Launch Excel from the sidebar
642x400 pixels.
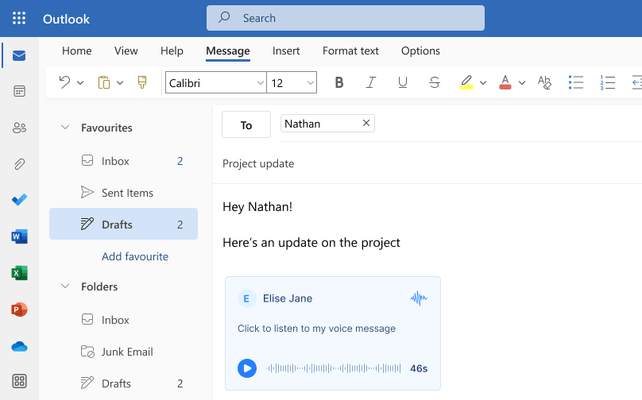tap(19, 273)
